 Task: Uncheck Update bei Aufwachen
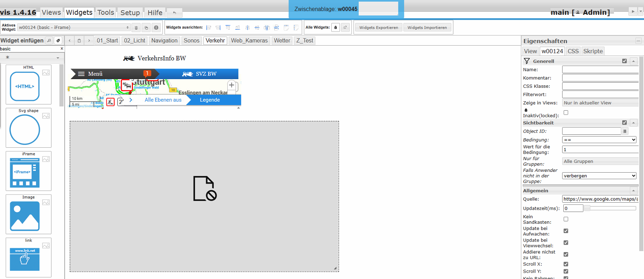[566, 231]
